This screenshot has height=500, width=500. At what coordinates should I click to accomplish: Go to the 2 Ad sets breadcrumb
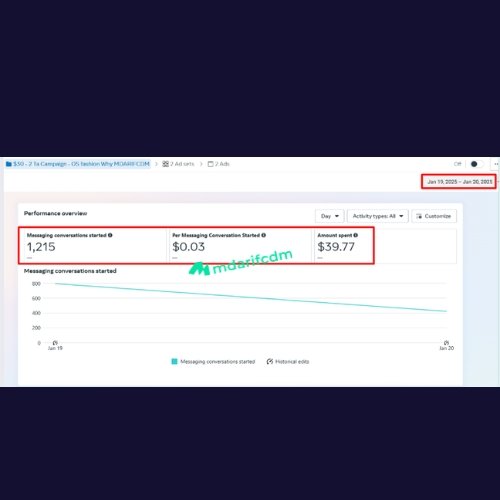point(178,164)
